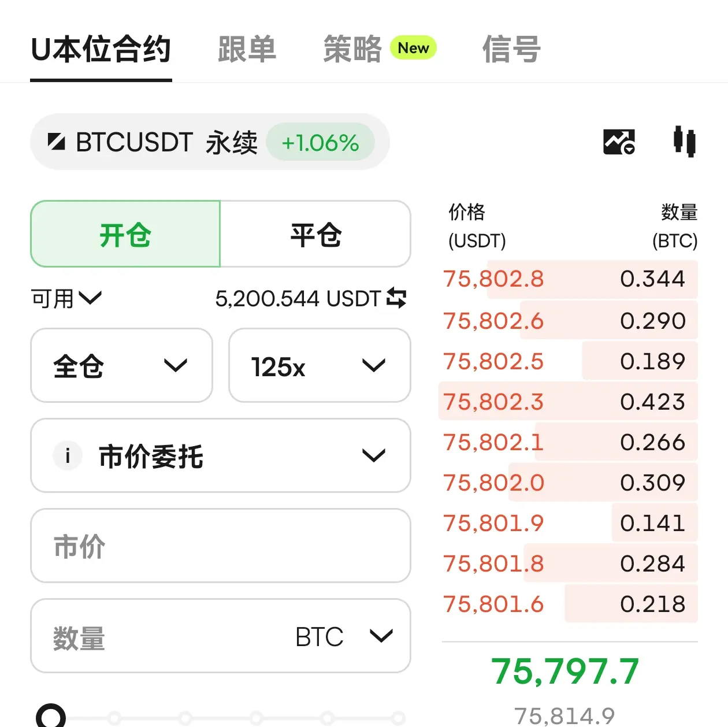This screenshot has width=728, height=727.
Task: Open the BTC quantity unit dropdown
Action: point(344,636)
